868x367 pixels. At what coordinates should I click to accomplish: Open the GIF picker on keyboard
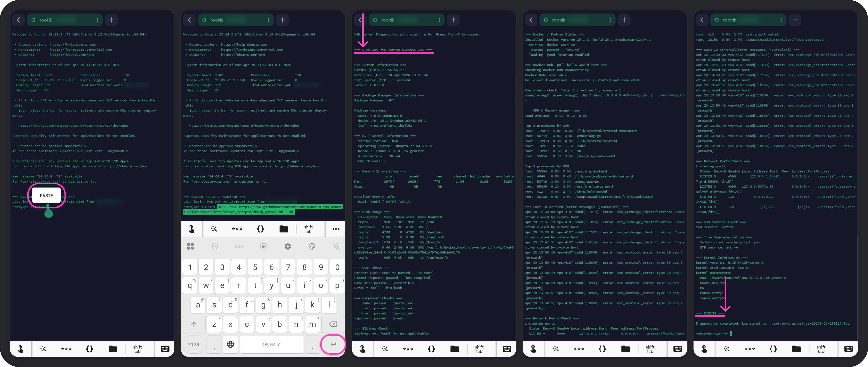pyautogui.click(x=239, y=247)
